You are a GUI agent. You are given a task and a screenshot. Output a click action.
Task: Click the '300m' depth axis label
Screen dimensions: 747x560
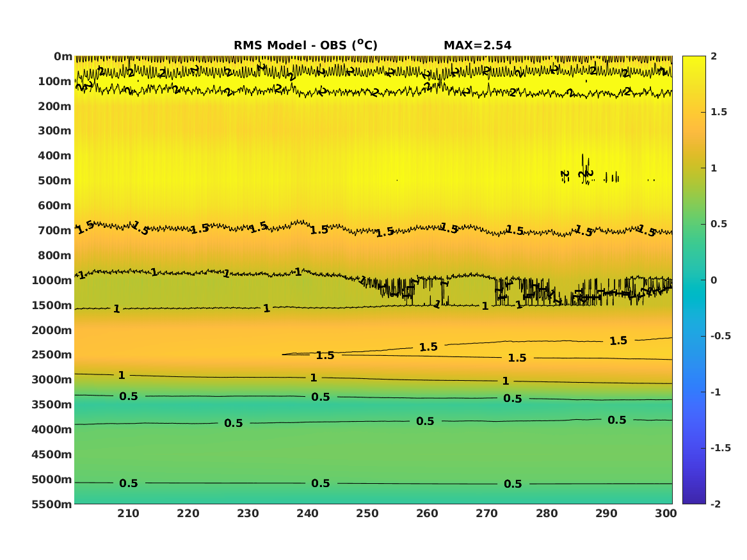55,131
